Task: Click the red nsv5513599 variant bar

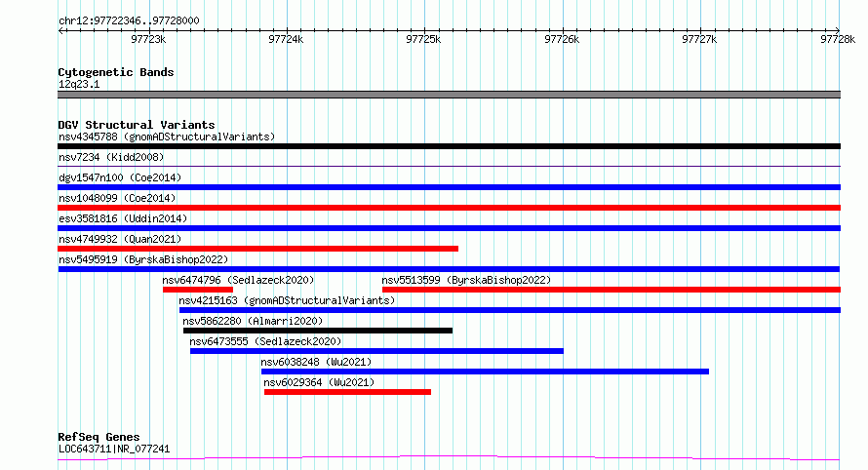Action: click(x=612, y=290)
